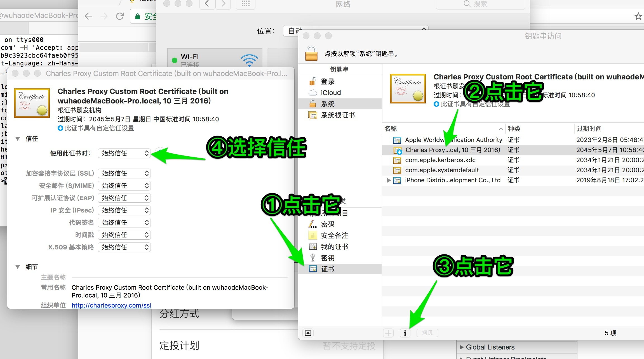Open the 密钥 (keys) category
This screenshot has width=644, height=359.
[327, 258]
